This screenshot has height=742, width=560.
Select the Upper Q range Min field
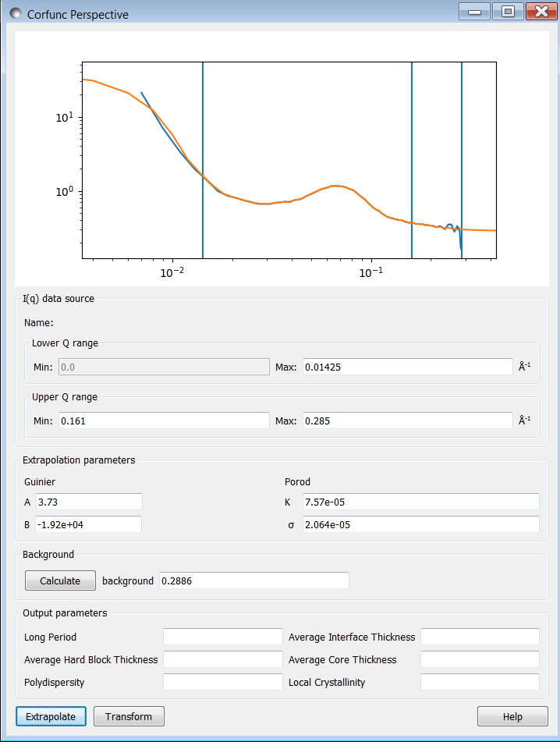tap(164, 421)
